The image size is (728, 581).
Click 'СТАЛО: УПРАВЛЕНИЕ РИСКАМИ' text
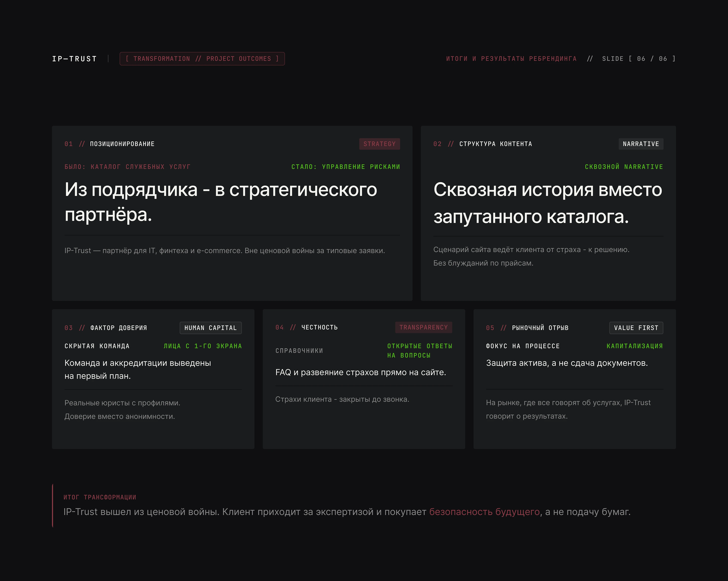click(345, 167)
